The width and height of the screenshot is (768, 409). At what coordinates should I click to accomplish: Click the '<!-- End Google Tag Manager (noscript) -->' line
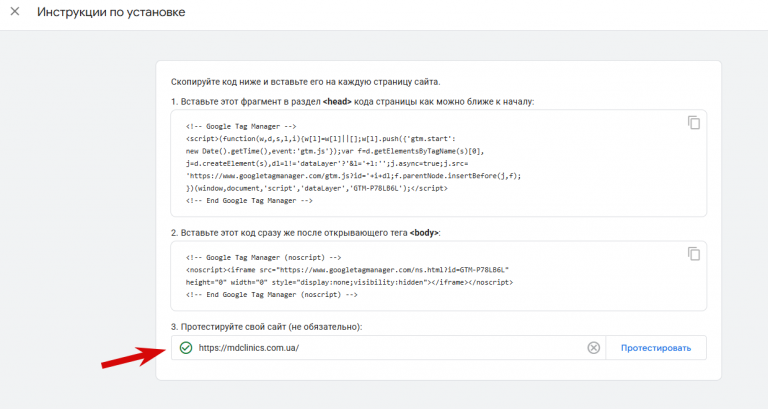271,294
